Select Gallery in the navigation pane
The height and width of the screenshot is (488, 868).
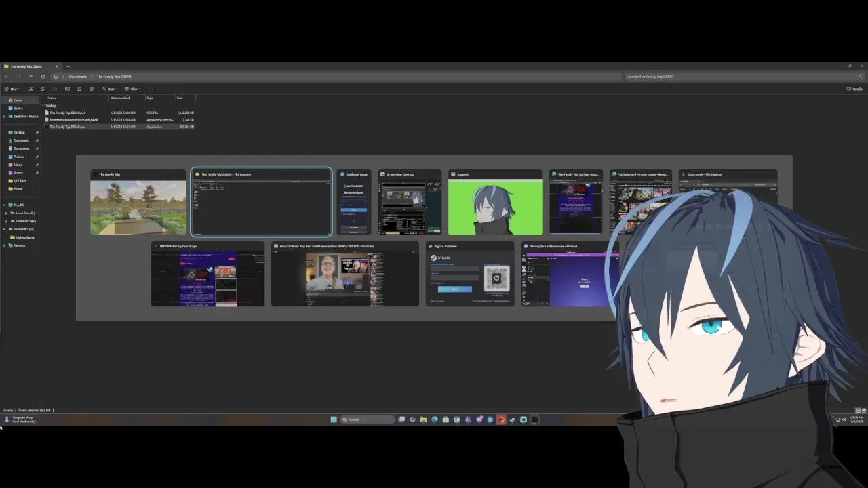[16, 108]
